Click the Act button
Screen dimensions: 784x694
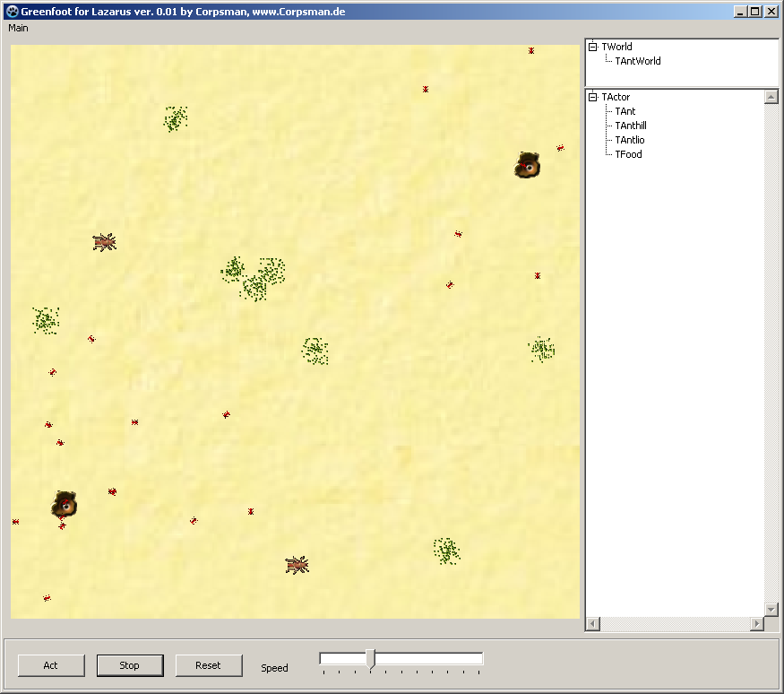(x=51, y=665)
